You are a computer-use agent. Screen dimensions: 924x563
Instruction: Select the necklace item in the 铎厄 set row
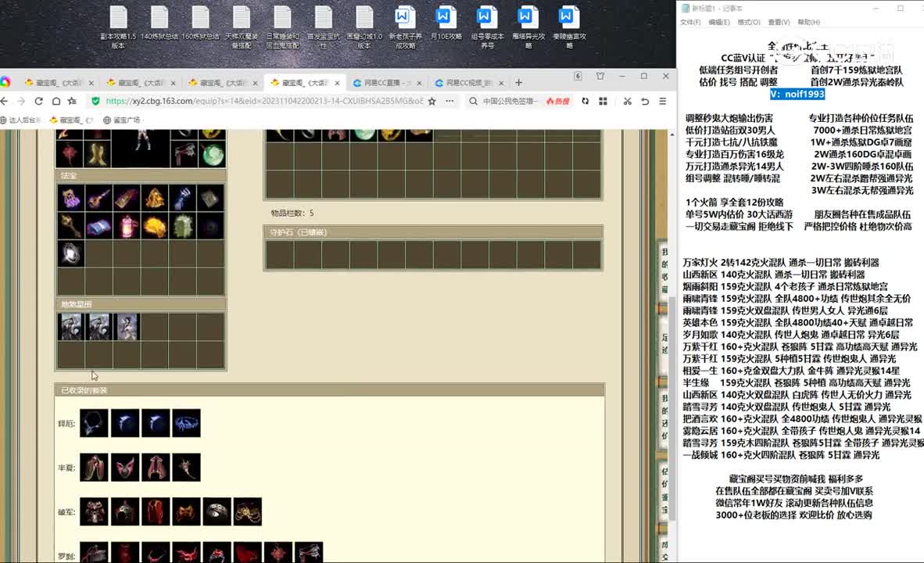(95, 423)
